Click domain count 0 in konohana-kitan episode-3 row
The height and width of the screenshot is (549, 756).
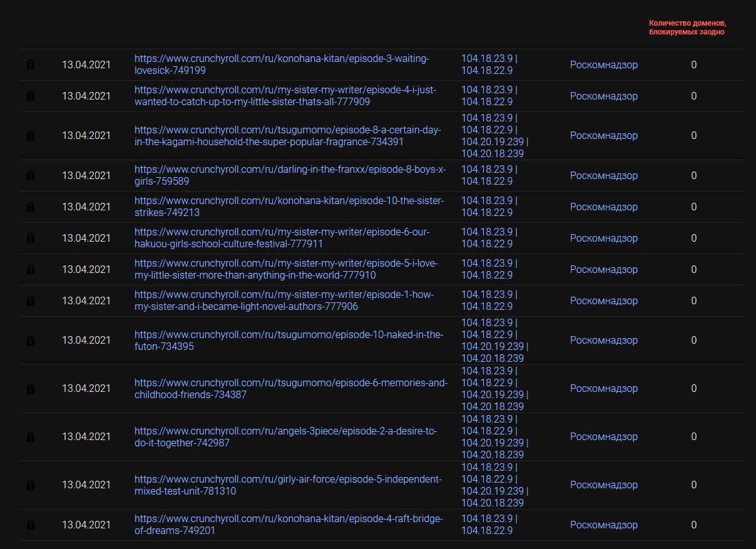point(694,64)
